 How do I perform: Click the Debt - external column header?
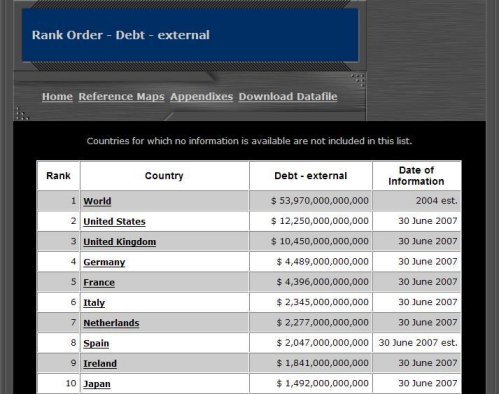click(311, 176)
